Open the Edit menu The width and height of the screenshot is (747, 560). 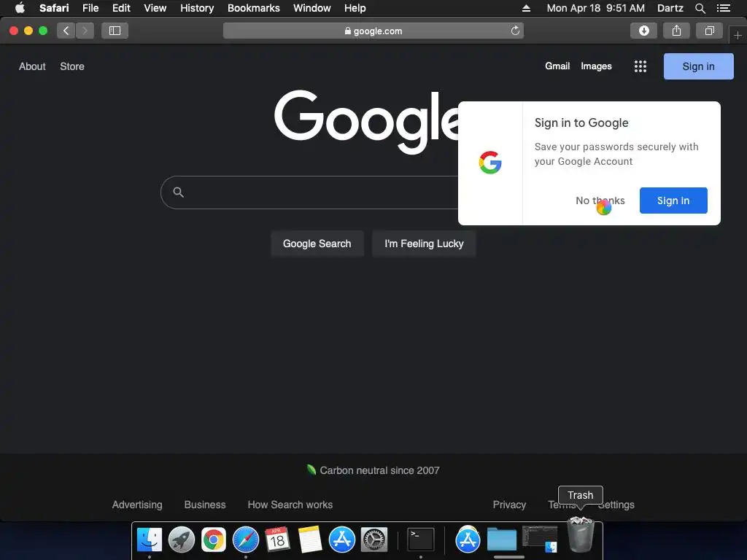(x=121, y=8)
